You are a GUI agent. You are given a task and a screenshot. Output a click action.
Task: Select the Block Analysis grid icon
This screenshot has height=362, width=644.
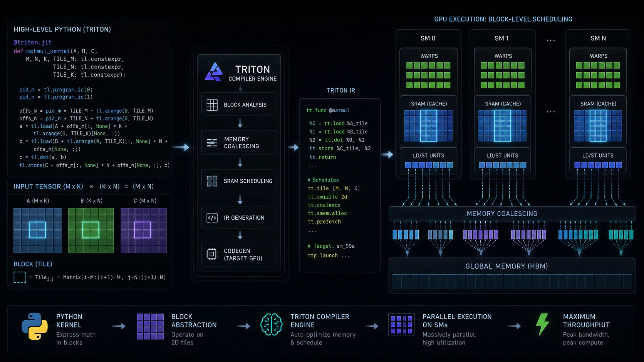point(212,105)
